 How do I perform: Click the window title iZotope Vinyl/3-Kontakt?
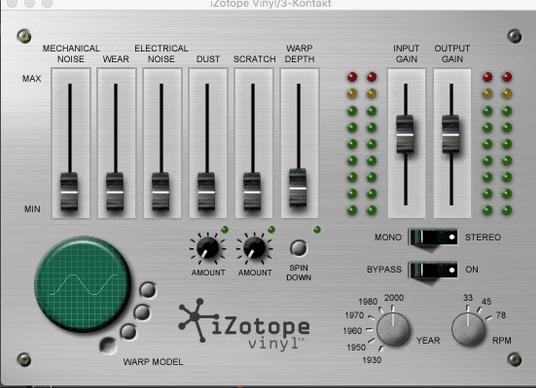pyautogui.click(x=270, y=4)
